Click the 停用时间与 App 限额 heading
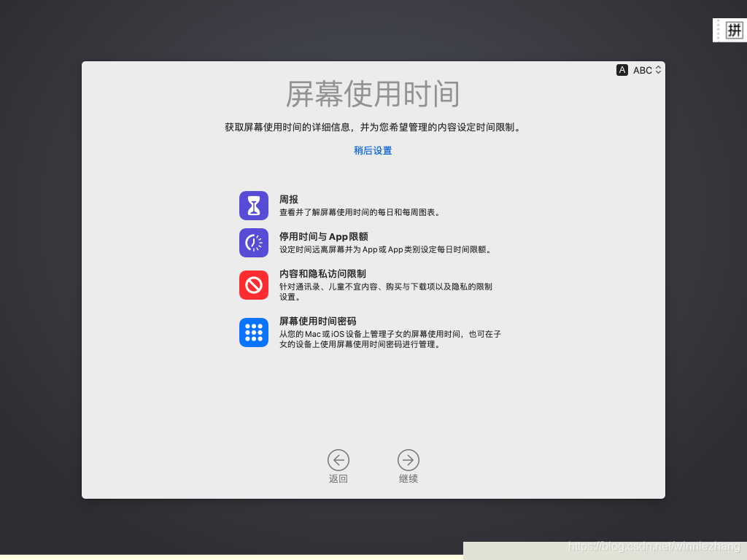The width and height of the screenshot is (747, 560). pos(323,237)
